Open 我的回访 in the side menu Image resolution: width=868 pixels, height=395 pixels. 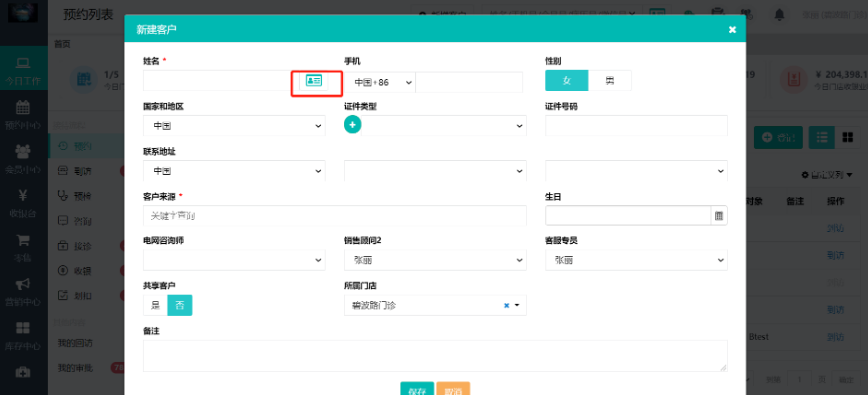(x=75, y=343)
